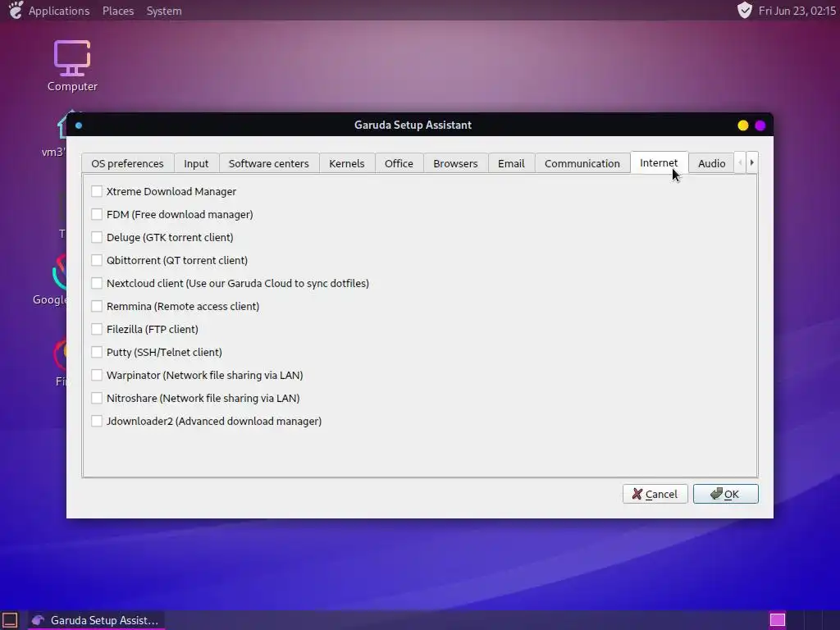Tick Nitroshare network file sharing

[x=97, y=398]
